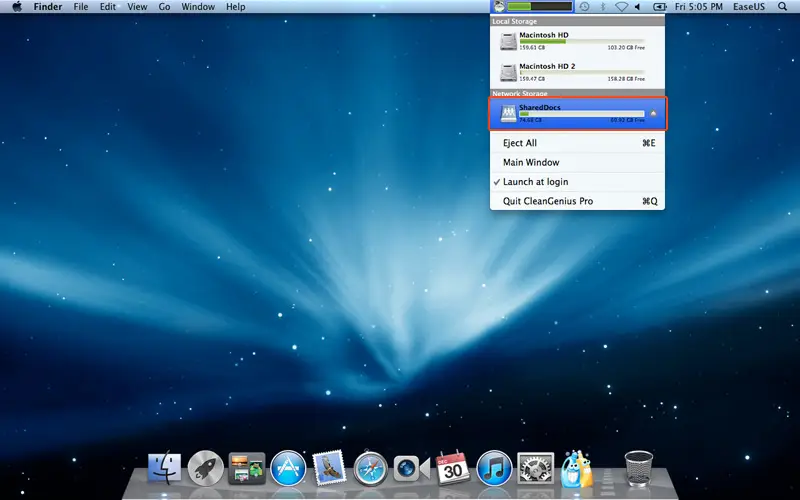
Task: Open the View menu
Action: pyautogui.click(x=137, y=7)
